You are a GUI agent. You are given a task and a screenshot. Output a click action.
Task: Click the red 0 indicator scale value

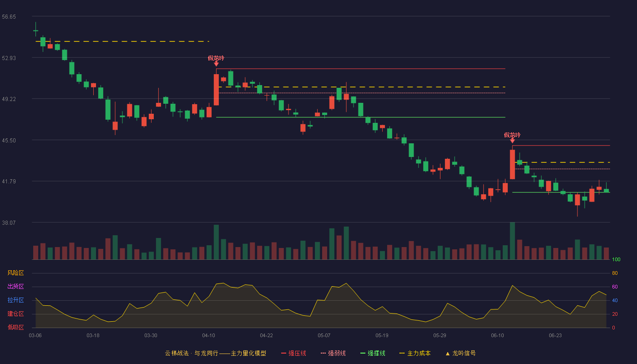click(613, 328)
